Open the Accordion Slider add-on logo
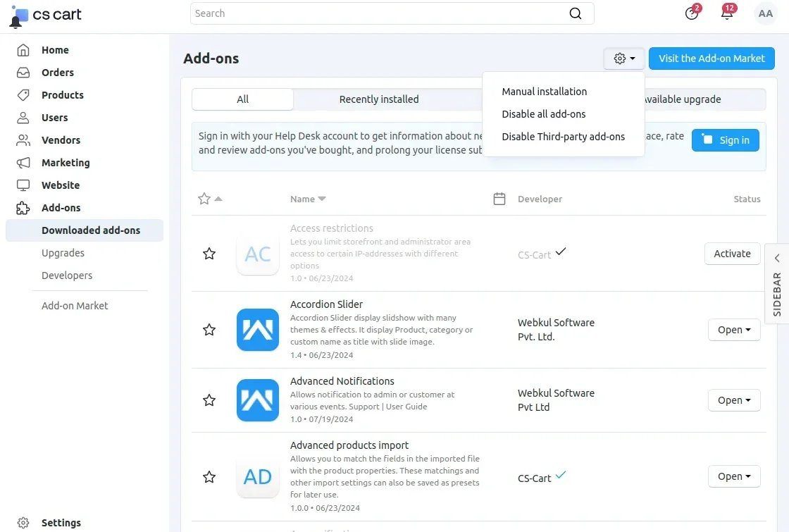This screenshot has height=532, width=789. pyautogui.click(x=257, y=330)
